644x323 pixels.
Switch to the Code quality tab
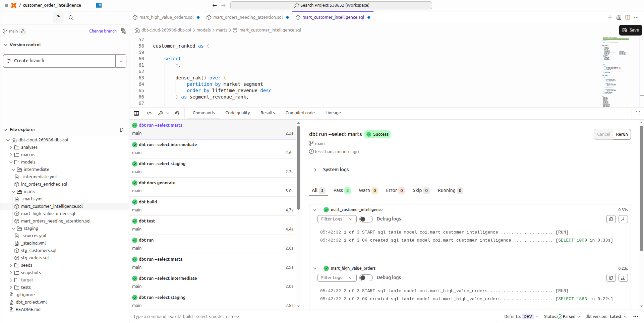click(238, 113)
